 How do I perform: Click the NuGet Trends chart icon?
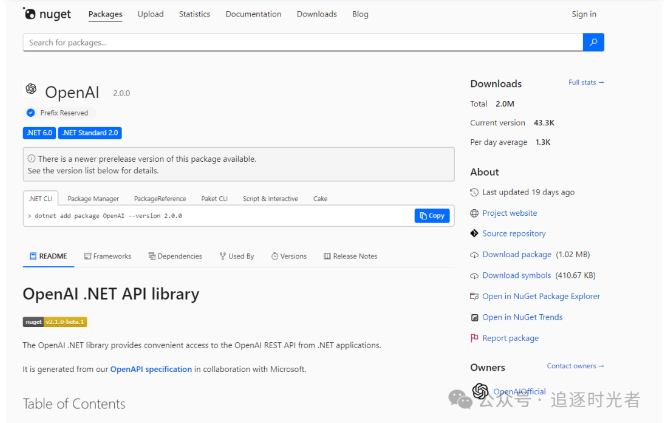(x=474, y=317)
